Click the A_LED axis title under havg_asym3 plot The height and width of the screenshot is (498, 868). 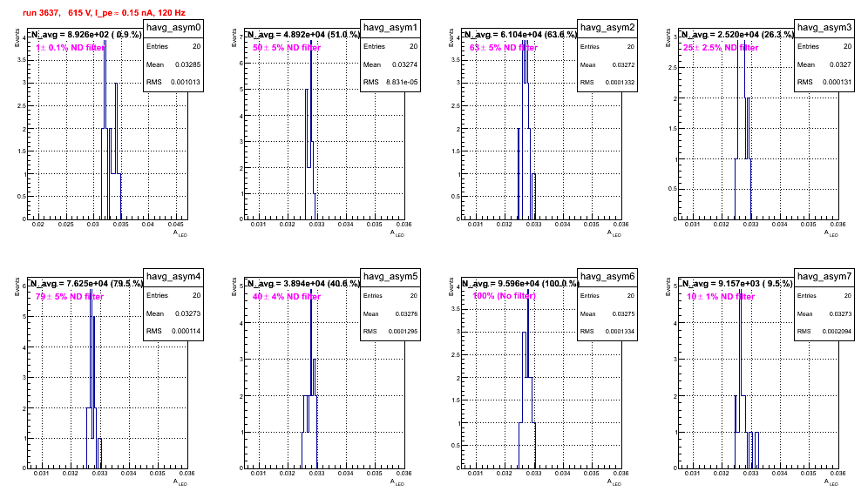point(831,234)
